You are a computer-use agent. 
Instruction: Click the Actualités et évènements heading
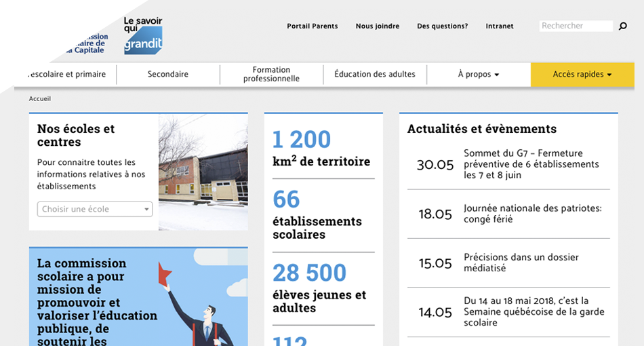pos(482,129)
